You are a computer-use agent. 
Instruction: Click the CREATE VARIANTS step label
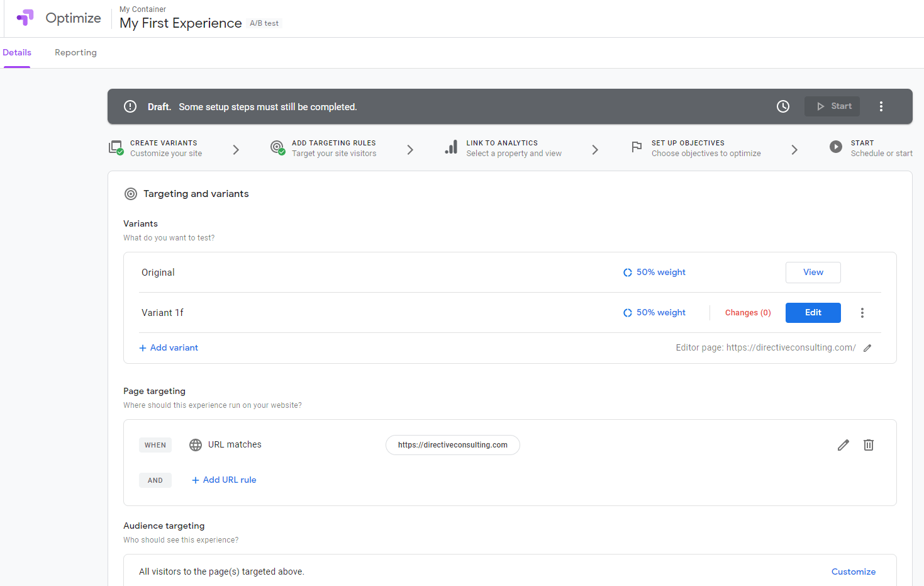tap(164, 143)
